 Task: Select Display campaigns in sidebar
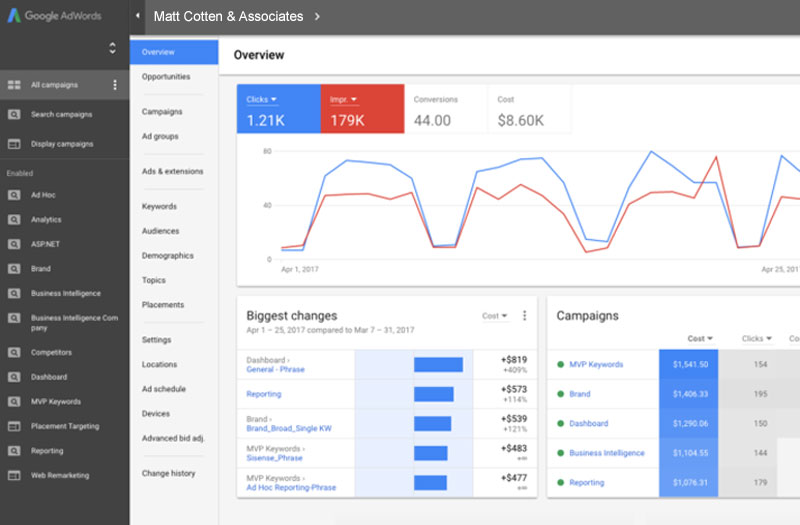coord(64,144)
